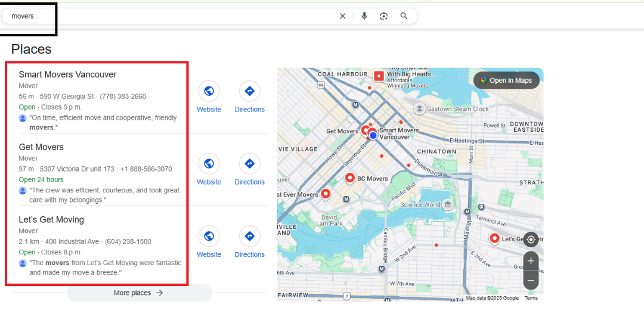The width and height of the screenshot is (644, 314).
Task: Click the CHINATOWN label on the map
Action: click(x=436, y=151)
